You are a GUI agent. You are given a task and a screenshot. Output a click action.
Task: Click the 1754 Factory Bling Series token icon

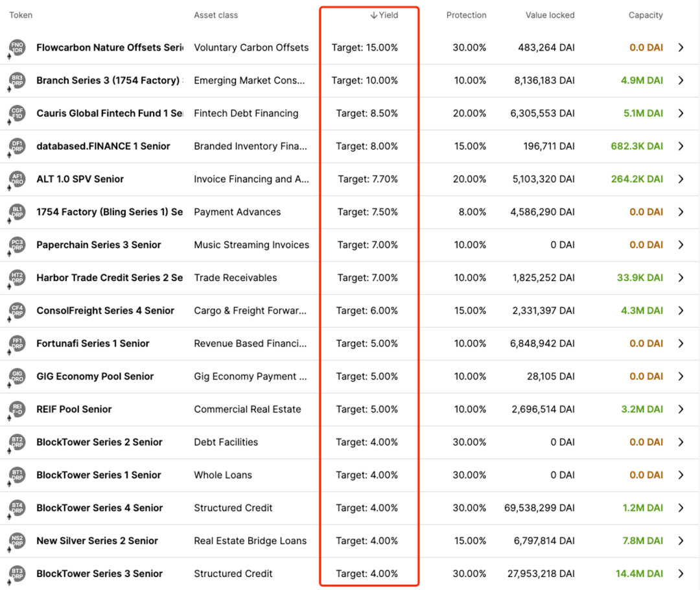click(17, 212)
